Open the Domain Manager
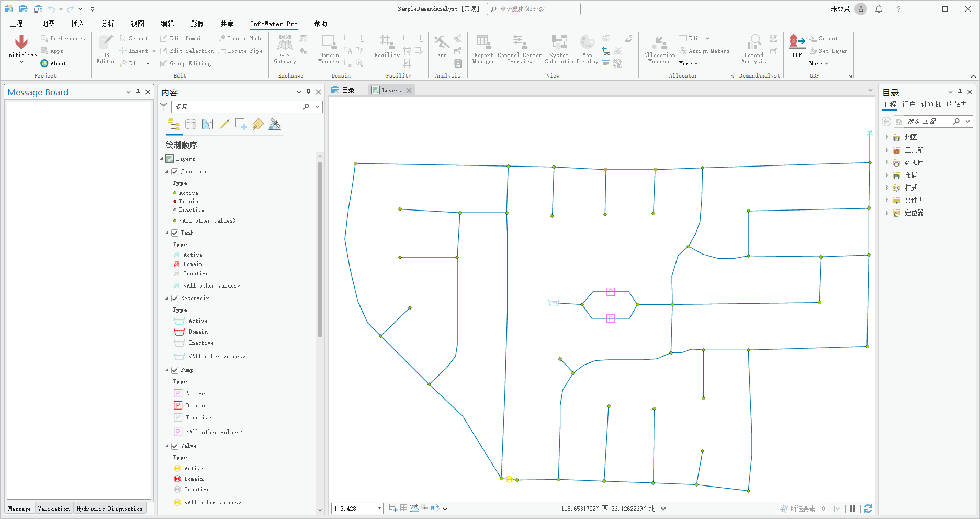 [x=329, y=49]
